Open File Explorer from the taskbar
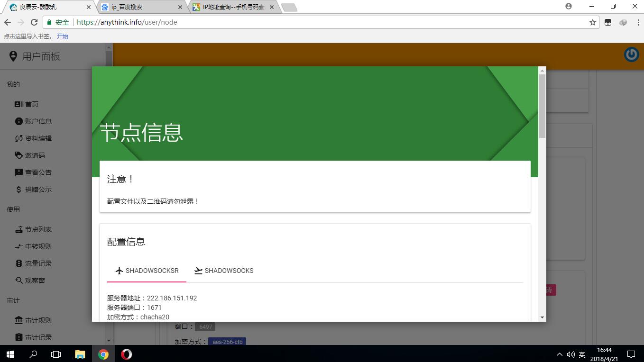Screen dimensions: 644x362 tap(80, 354)
